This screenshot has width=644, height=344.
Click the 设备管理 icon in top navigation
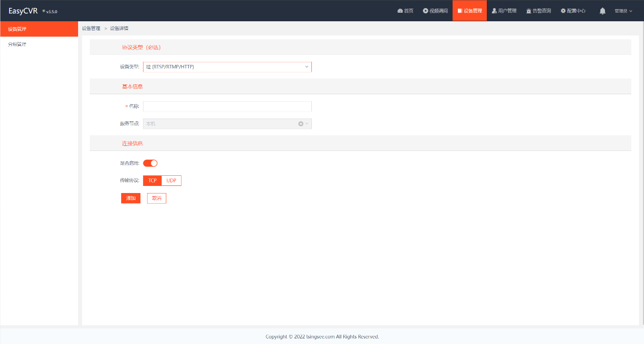(x=460, y=11)
